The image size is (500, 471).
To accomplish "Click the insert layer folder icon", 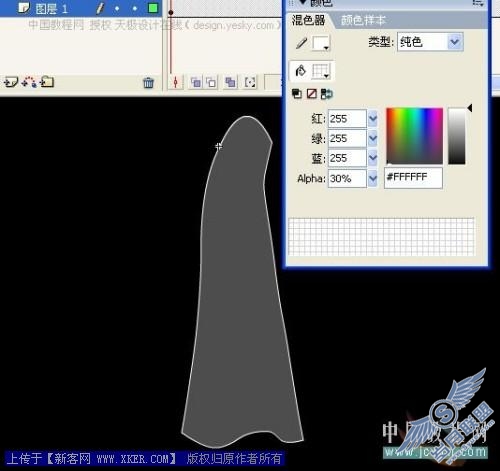I will [x=47, y=82].
